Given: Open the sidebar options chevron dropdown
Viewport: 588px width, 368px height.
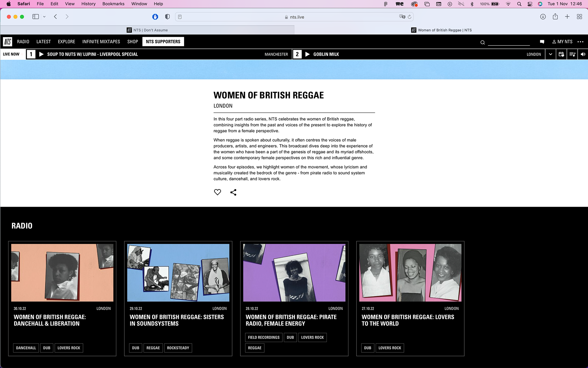Looking at the screenshot, I should (44, 17).
